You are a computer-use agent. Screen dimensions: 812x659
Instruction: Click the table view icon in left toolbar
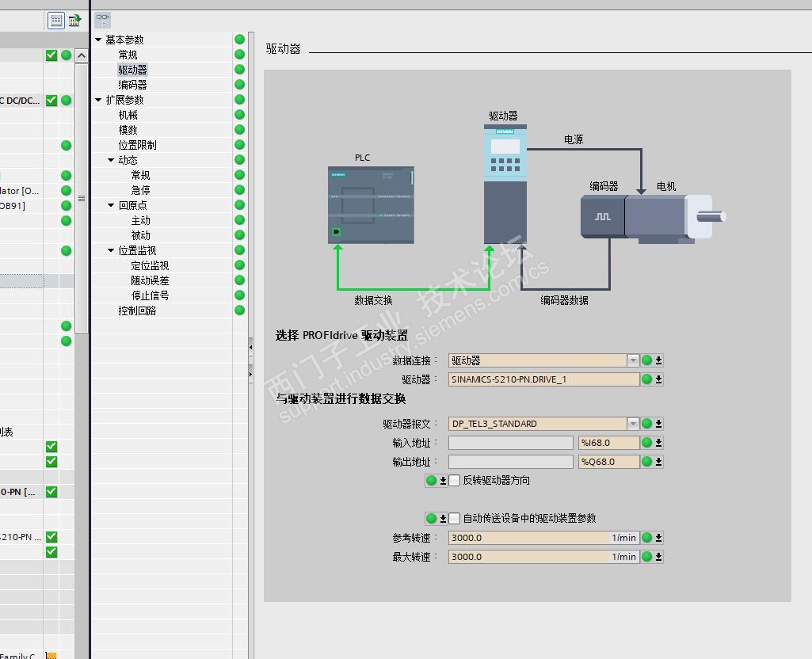coord(56,21)
